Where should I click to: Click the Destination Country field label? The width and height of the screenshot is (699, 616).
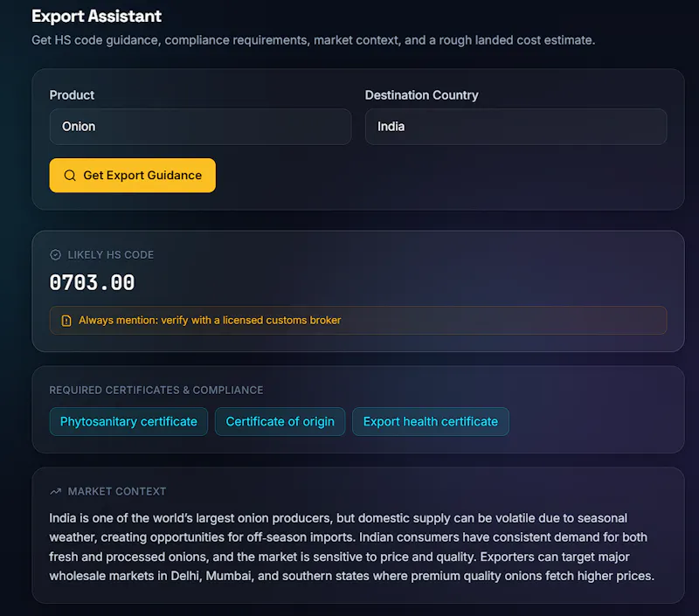point(422,95)
